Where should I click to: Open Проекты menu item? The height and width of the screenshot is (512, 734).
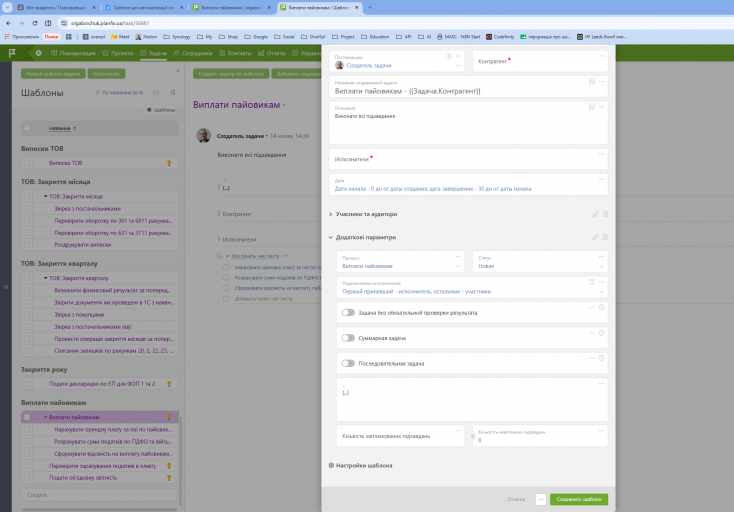(x=118, y=53)
